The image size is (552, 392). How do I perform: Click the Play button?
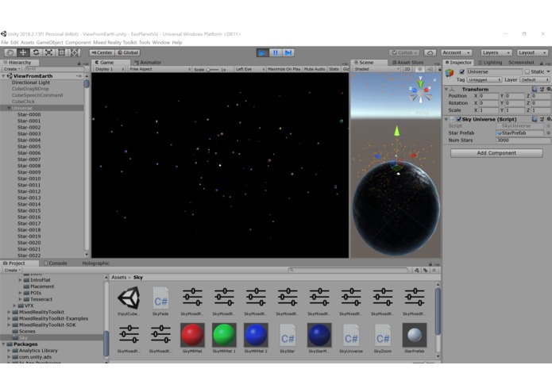coord(262,52)
